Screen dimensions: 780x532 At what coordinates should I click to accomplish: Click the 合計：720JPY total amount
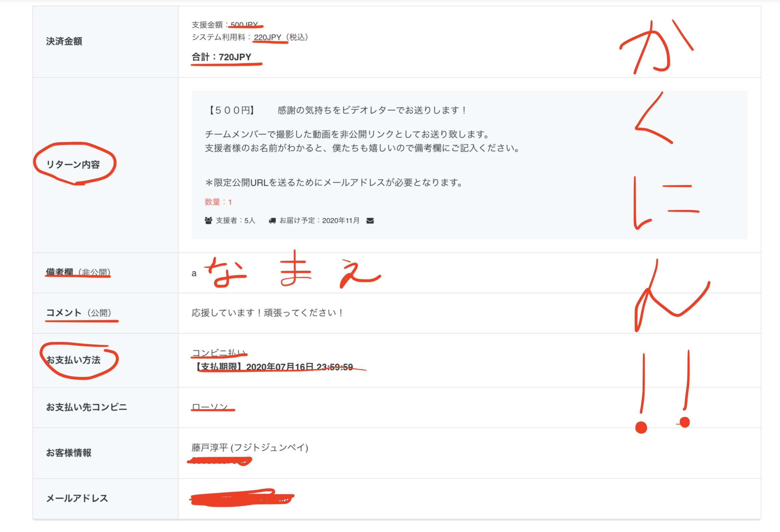pyautogui.click(x=221, y=57)
